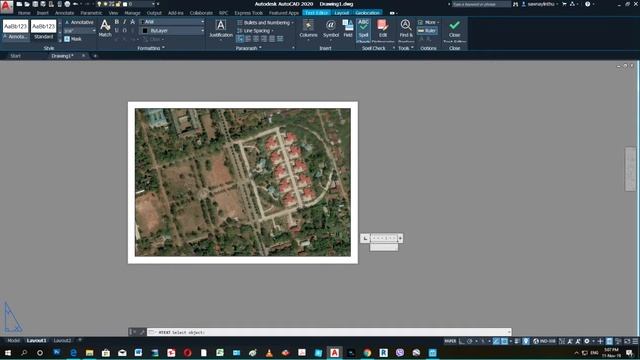The width and height of the screenshot is (640, 360).
Task: Open File Explorer from the taskbar
Action: (89, 353)
